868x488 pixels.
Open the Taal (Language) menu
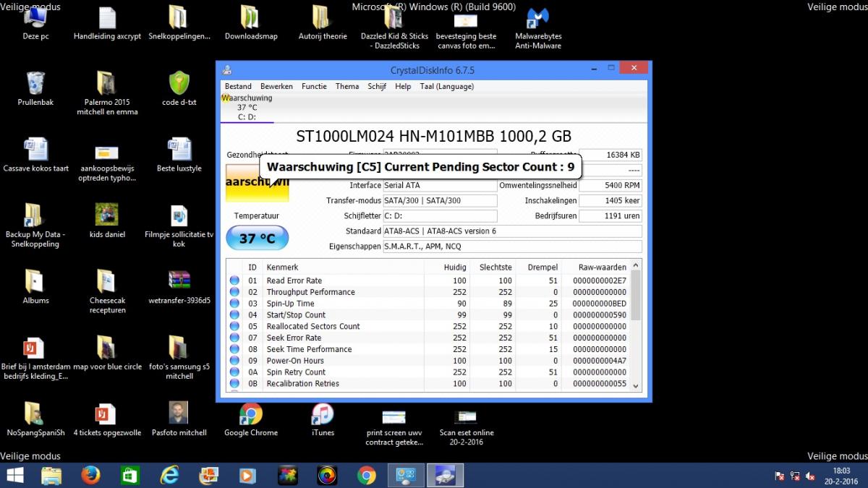[447, 86]
